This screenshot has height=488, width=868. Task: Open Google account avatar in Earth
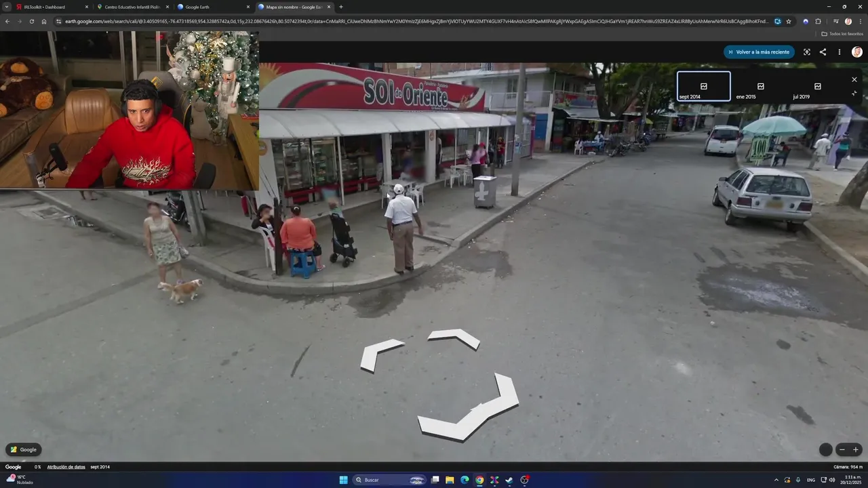click(857, 52)
